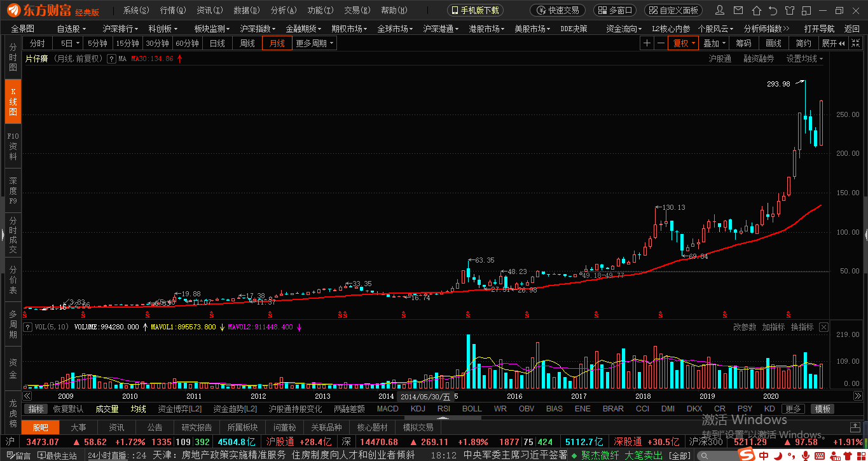Open the 自选股 dropdown menu
This screenshot has height=461, width=868.
click(x=71, y=29)
